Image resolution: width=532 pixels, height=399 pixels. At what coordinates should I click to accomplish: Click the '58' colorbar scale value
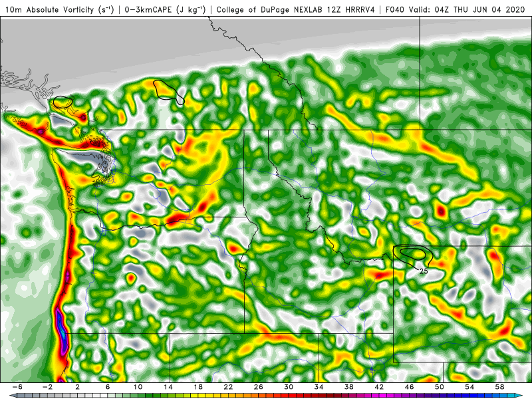pyautogui.click(x=500, y=387)
